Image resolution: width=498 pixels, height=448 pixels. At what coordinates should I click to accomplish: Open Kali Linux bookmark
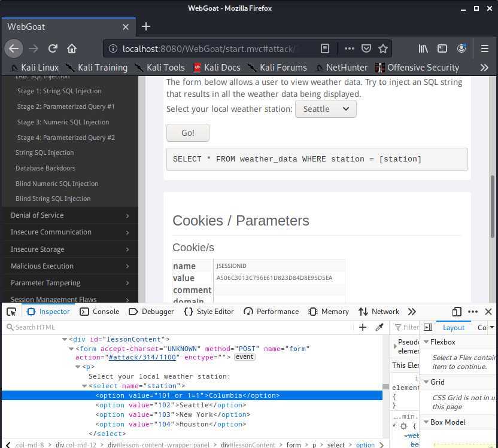(35, 68)
